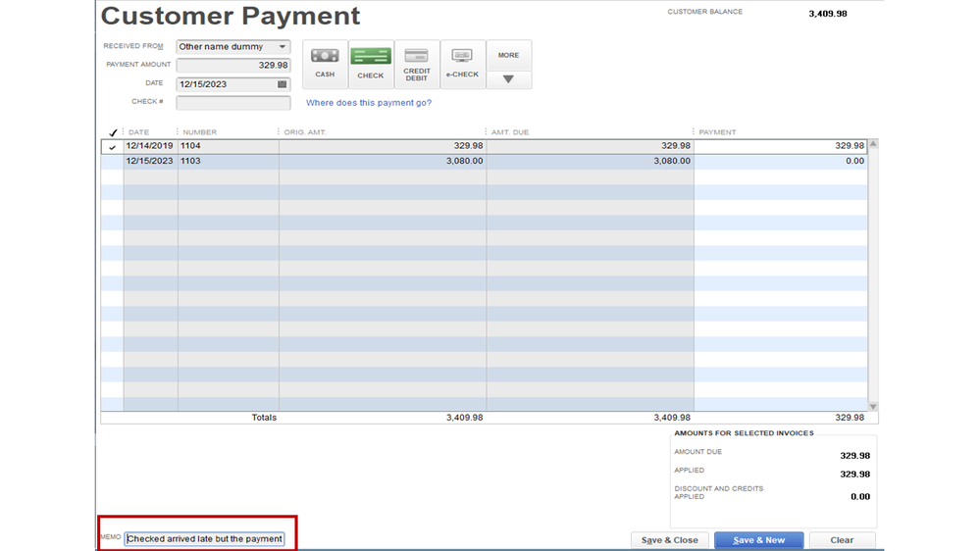Sort by the Date column header
The height and width of the screenshot is (551, 980).
tap(139, 132)
